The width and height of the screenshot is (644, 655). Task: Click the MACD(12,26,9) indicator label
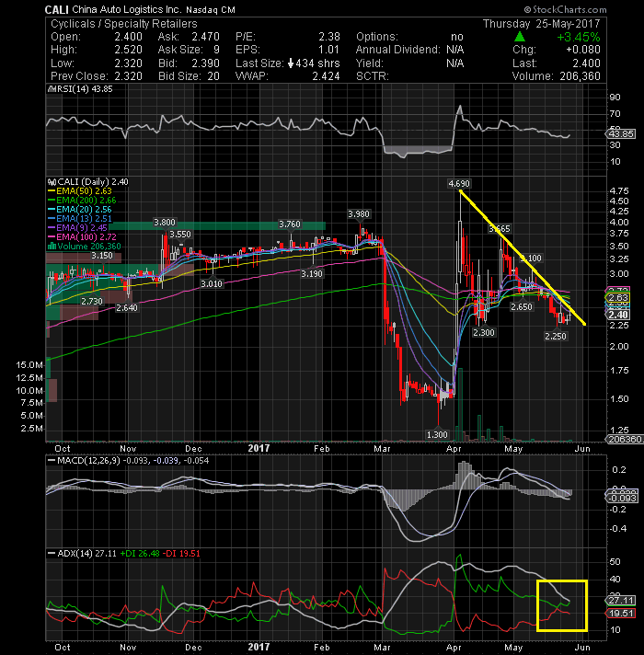[x=88, y=461]
